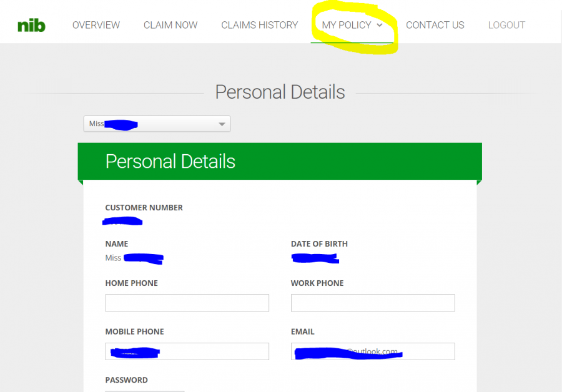Screen dimensions: 562x392
Task: Click the Logout link
Action: tap(506, 25)
